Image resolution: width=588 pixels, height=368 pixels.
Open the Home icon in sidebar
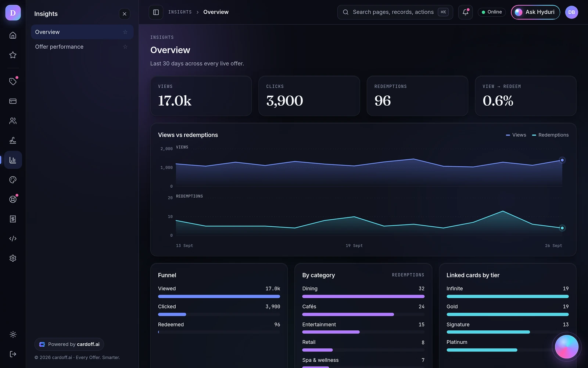tap(13, 35)
